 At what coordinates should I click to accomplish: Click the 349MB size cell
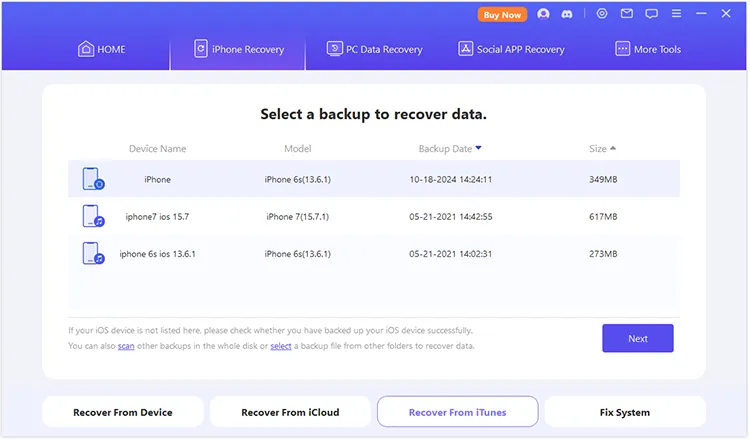603,179
